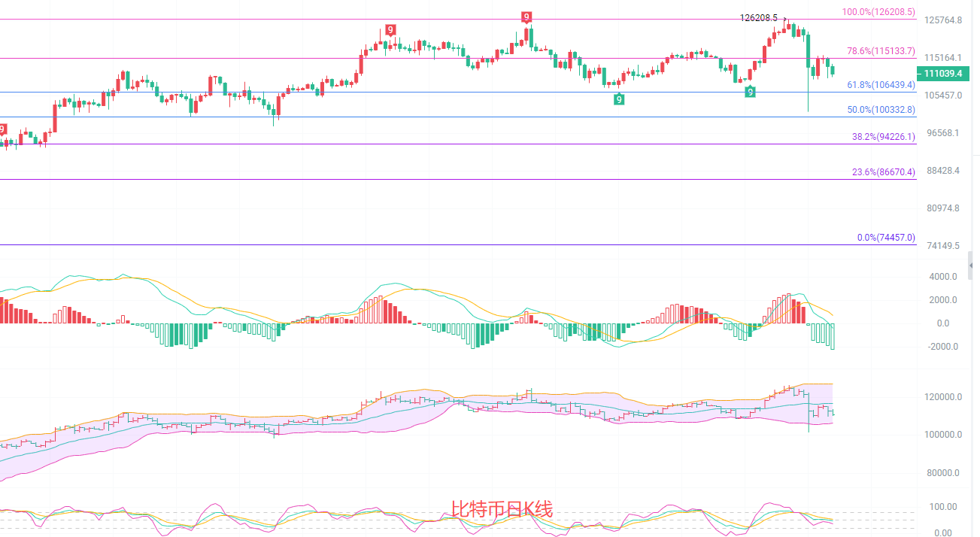Select the 61.8%(106439.4) Fibonacci label
980x537 pixels.
pyautogui.click(x=881, y=85)
